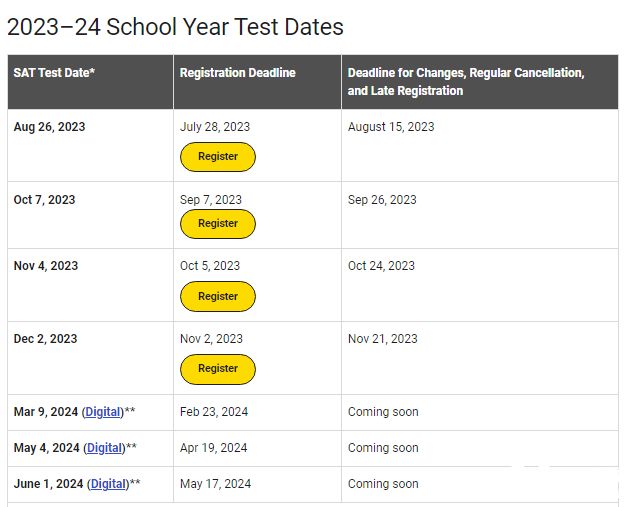Select the 'Sep 26, 2023' late deadline
The image size is (627, 507).
click(382, 200)
